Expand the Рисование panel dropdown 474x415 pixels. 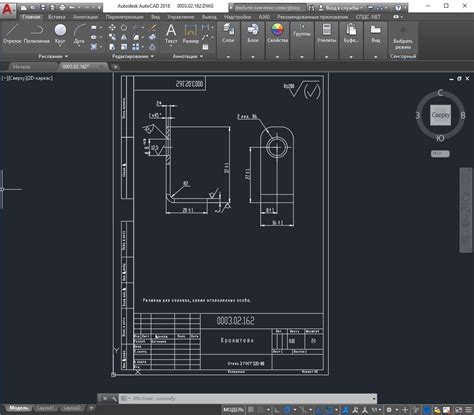tap(53, 56)
